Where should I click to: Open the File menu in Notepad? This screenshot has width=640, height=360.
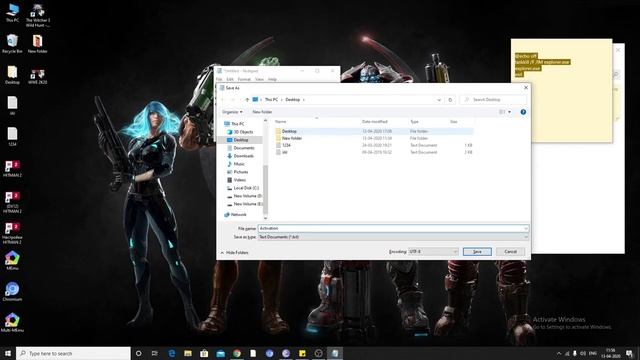[x=219, y=79]
